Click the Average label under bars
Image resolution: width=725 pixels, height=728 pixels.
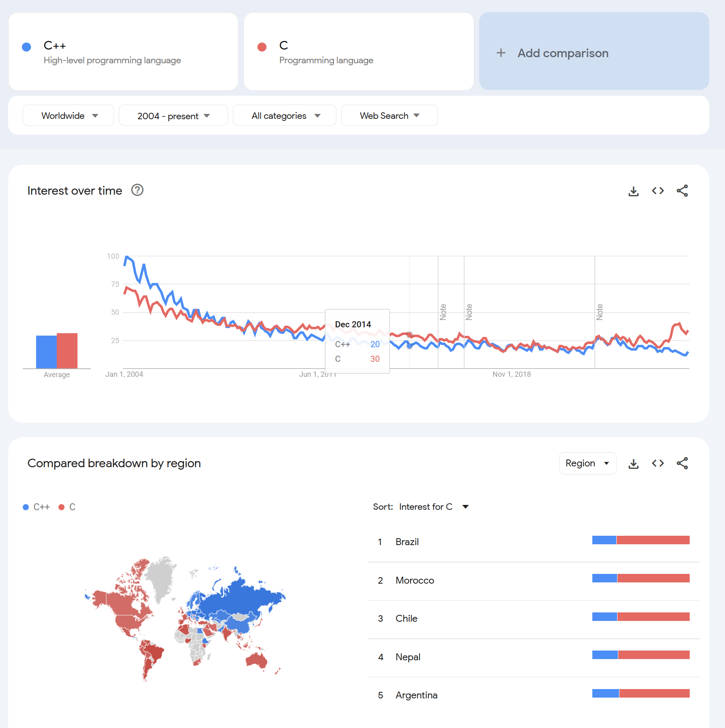(57, 375)
